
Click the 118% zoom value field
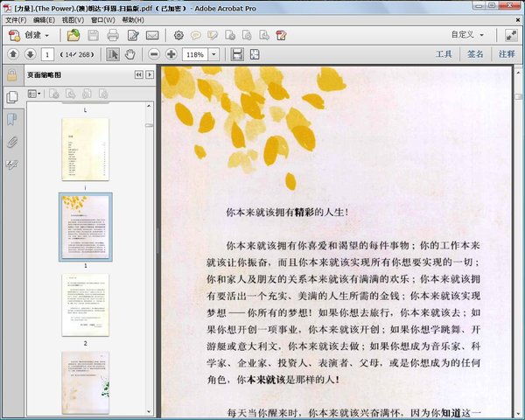pyautogui.click(x=195, y=54)
